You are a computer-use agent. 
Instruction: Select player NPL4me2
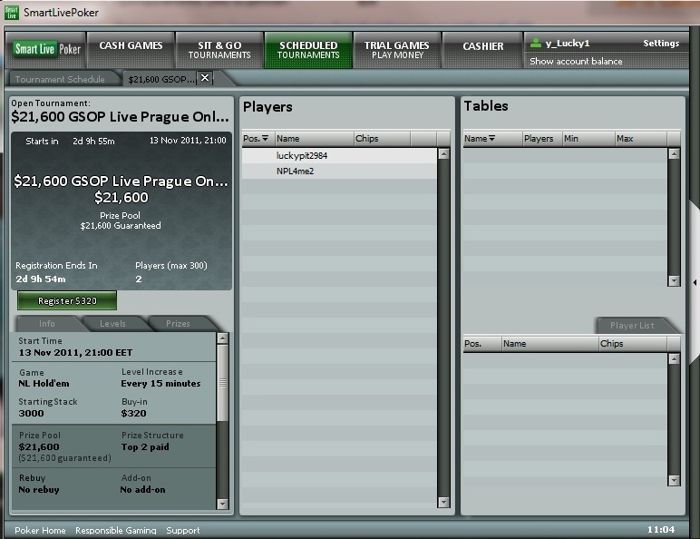[x=339, y=171]
